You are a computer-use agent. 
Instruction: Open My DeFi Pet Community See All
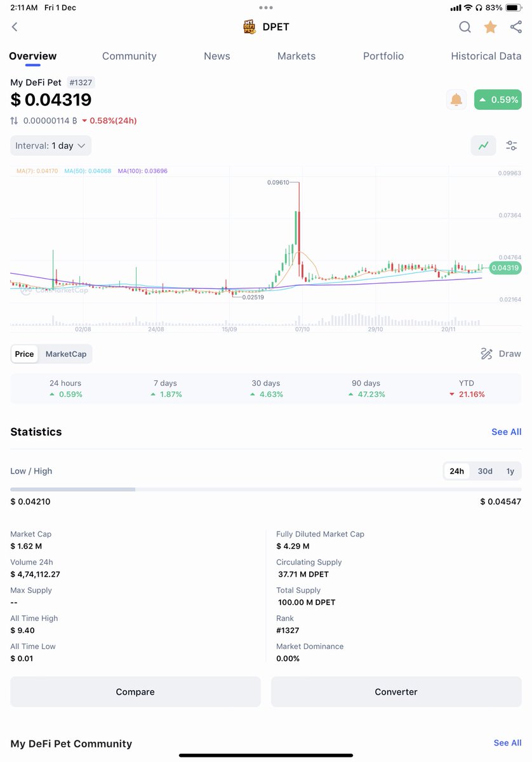click(507, 743)
